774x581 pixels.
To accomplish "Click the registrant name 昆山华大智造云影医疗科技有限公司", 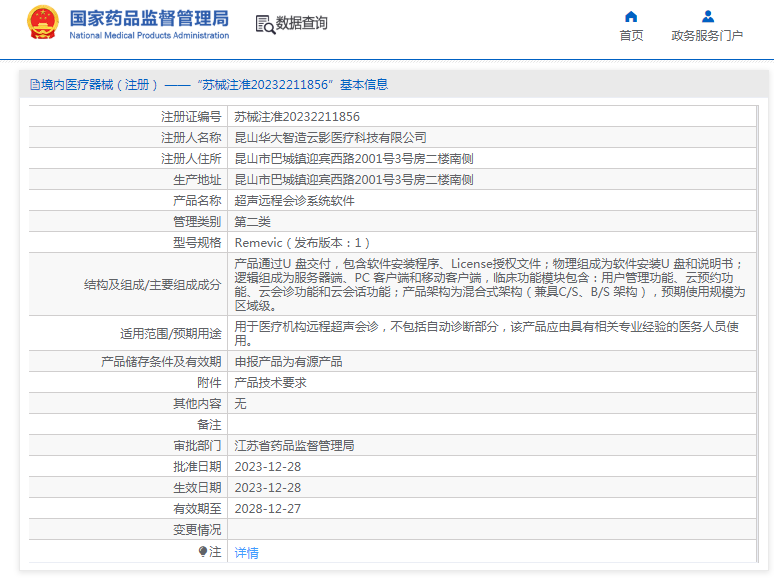I will click(330, 137).
